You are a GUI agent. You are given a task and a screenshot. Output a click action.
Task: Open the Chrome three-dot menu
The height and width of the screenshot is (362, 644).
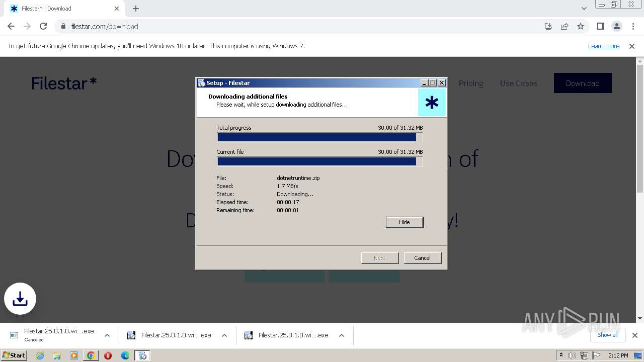(x=632, y=26)
